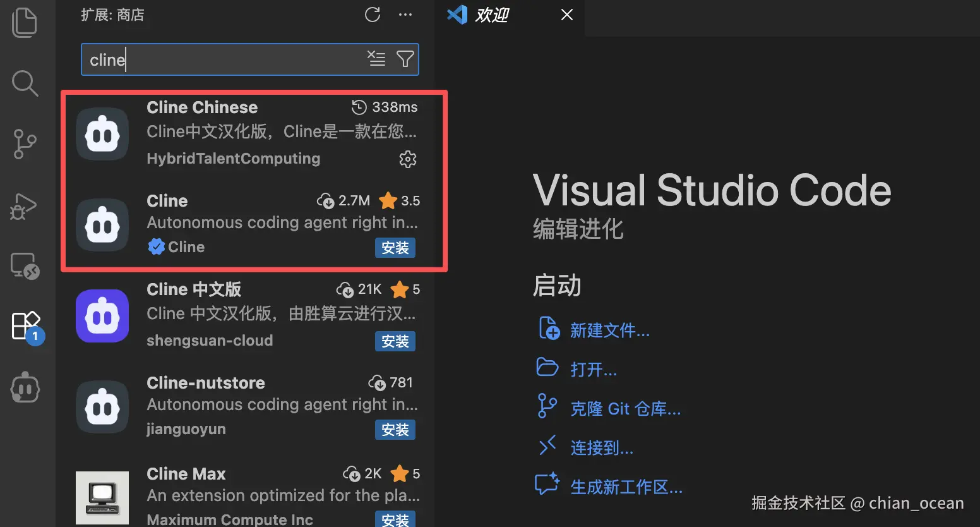The height and width of the screenshot is (527, 980).
Task: Click the Cline Max 5 star rating
Action: [x=405, y=474]
